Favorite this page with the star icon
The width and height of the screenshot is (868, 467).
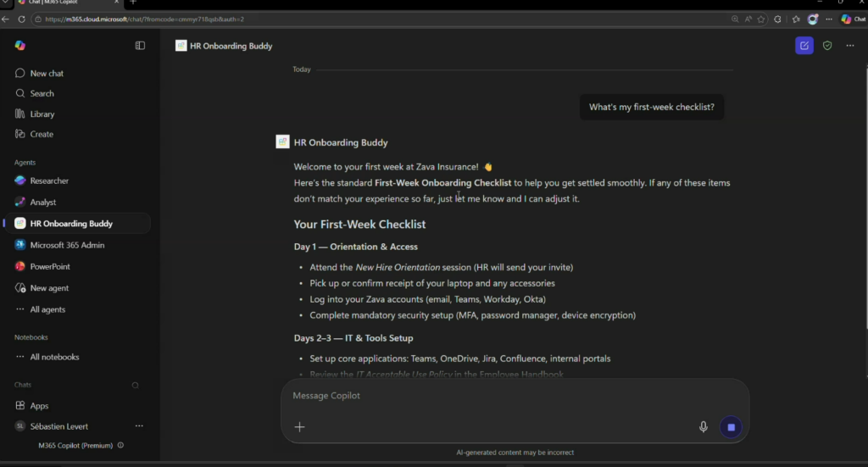coord(761,19)
